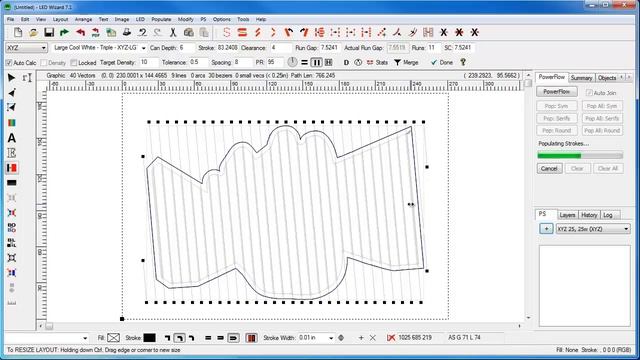Click the help question mark icon
Screen dimensions: 640x360
point(463,62)
